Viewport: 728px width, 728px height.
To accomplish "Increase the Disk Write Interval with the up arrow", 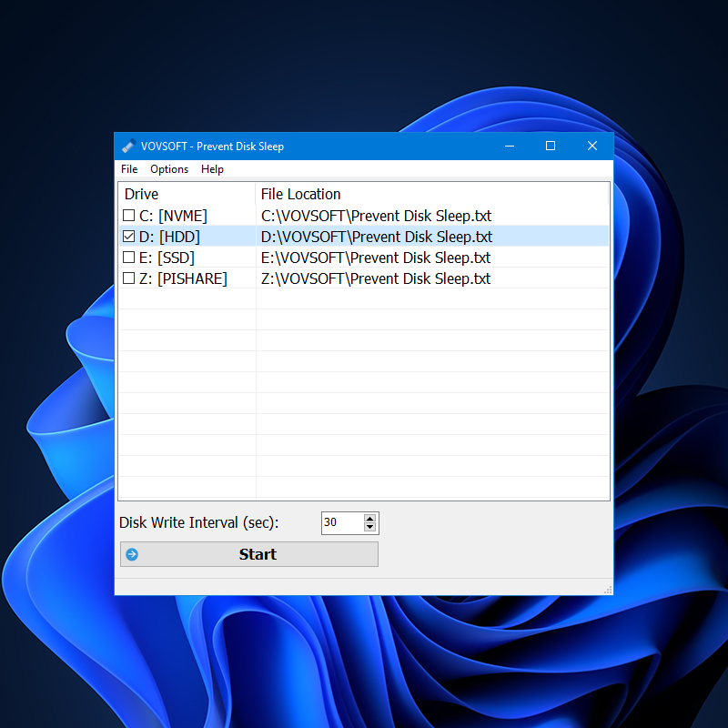I will [x=370, y=518].
